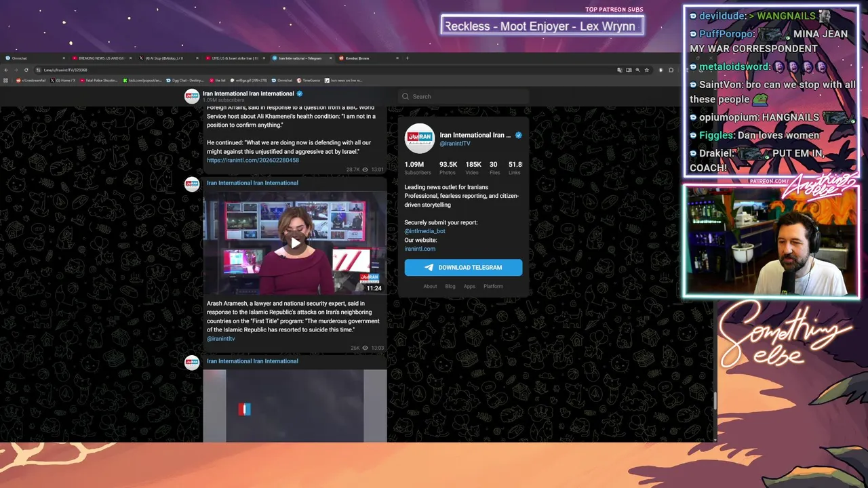Click the verified badge next to channel header title
Screen dimensions: 868x488
click(299, 94)
